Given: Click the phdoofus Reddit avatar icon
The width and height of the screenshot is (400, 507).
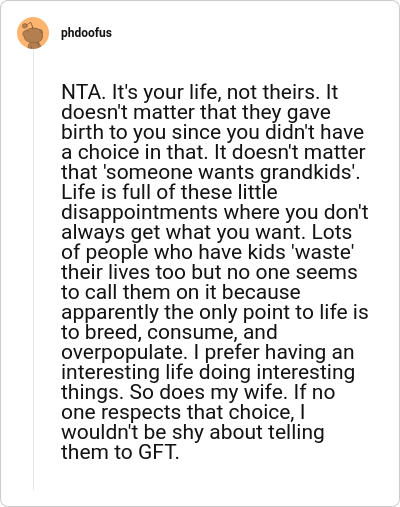Looking at the screenshot, I should 33,33.
